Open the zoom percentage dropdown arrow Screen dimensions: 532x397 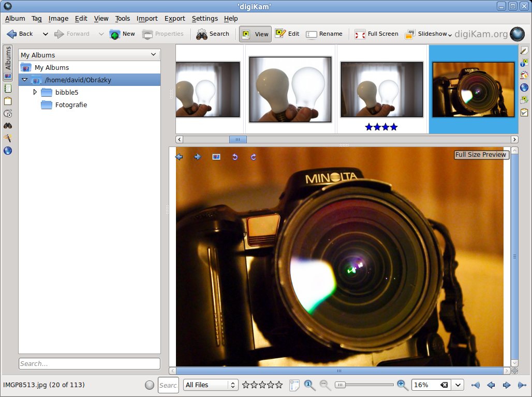point(458,385)
